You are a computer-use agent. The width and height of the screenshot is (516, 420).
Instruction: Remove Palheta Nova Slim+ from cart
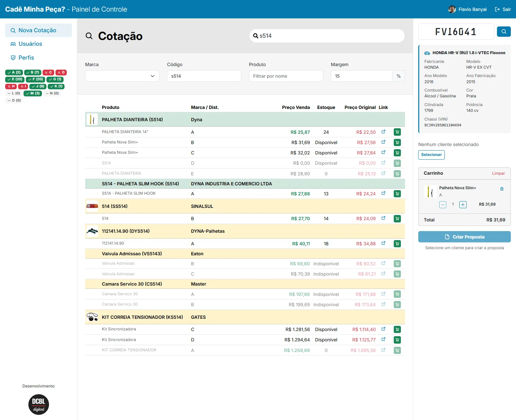tap(502, 189)
